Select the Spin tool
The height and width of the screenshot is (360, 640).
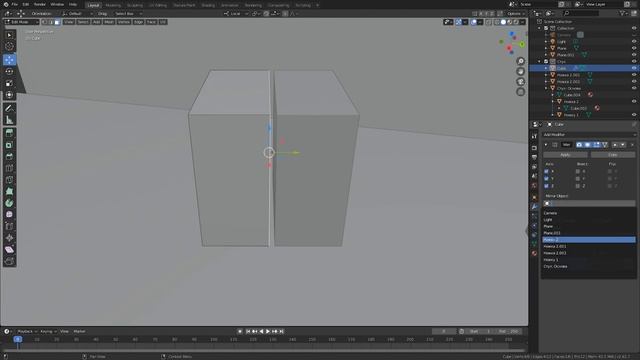[9, 203]
